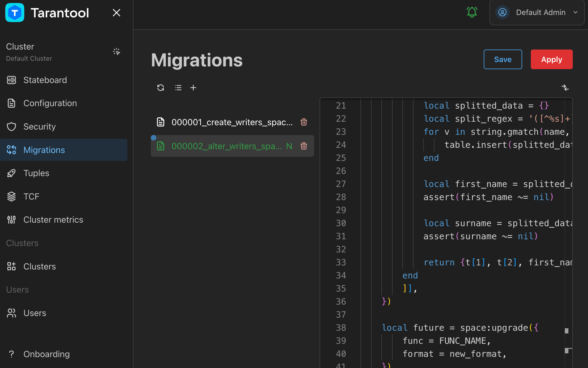Click the Migrations page heading
588x368 pixels.
197,60
